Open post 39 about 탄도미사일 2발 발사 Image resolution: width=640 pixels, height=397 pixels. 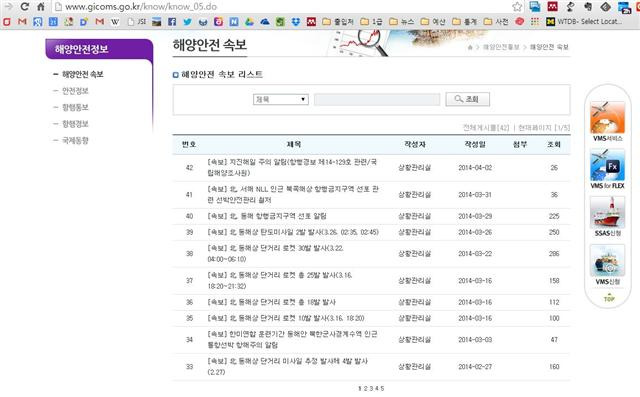click(293, 232)
